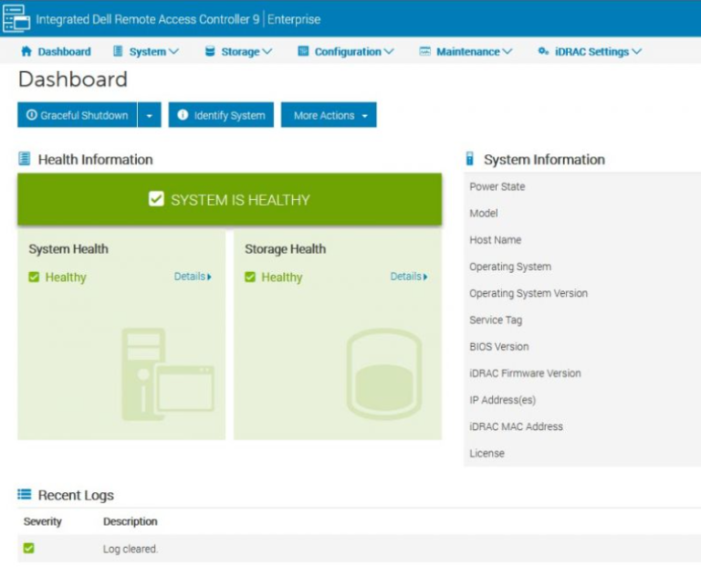Viewport: 701px width, 588px height.
Task: Click the Storage Health card title
Action: click(285, 248)
